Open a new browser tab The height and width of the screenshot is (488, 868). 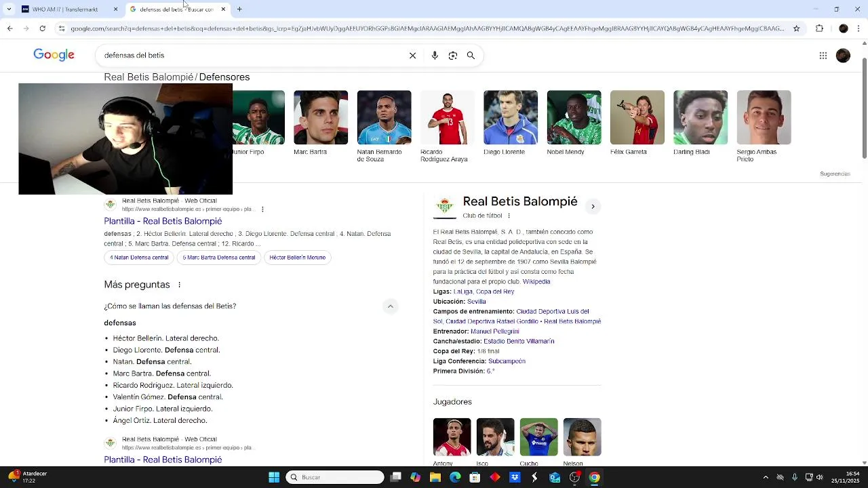pos(239,9)
